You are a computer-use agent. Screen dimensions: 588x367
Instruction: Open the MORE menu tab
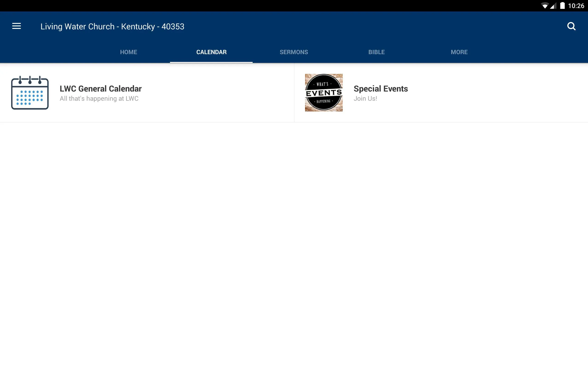(x=459, y=52)
